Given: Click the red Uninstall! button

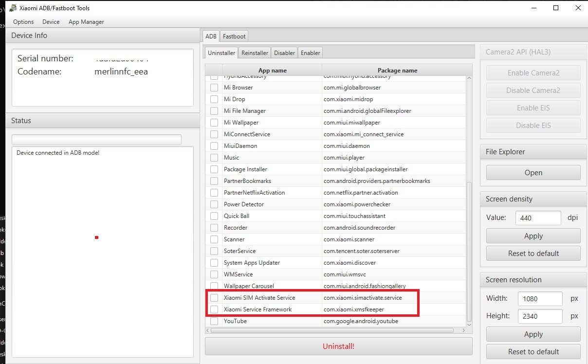Looking at the screenshot, I should tap(339, 346).
